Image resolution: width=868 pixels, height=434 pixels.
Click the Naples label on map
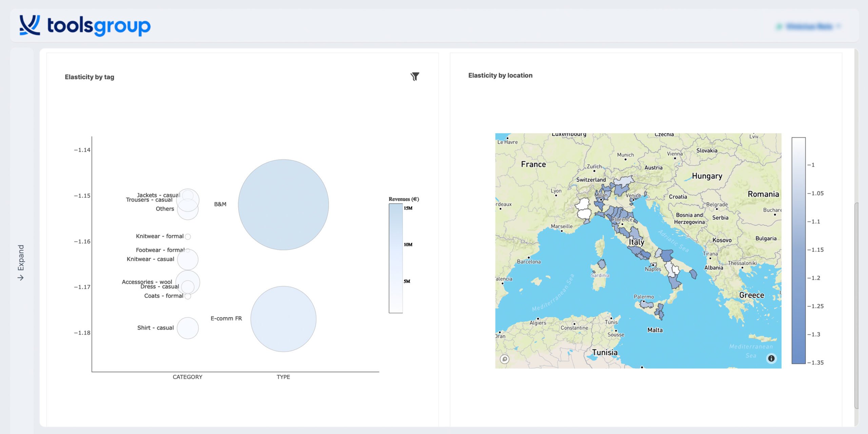653,269
